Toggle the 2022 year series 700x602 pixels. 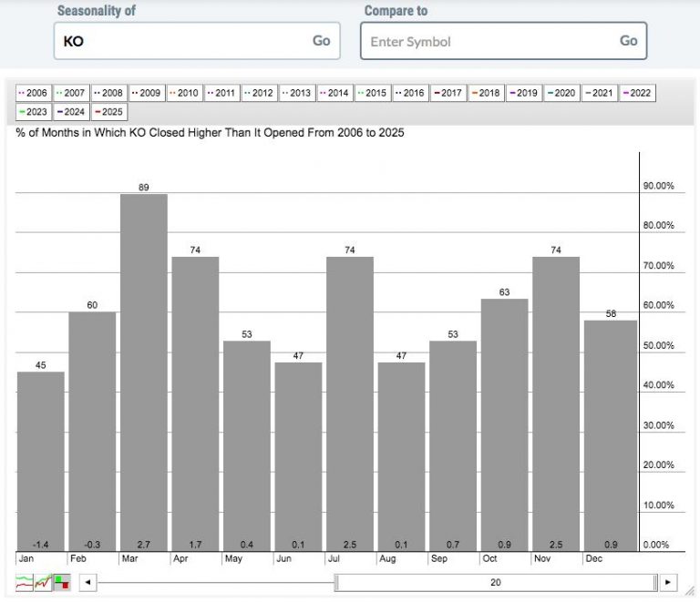637,93
